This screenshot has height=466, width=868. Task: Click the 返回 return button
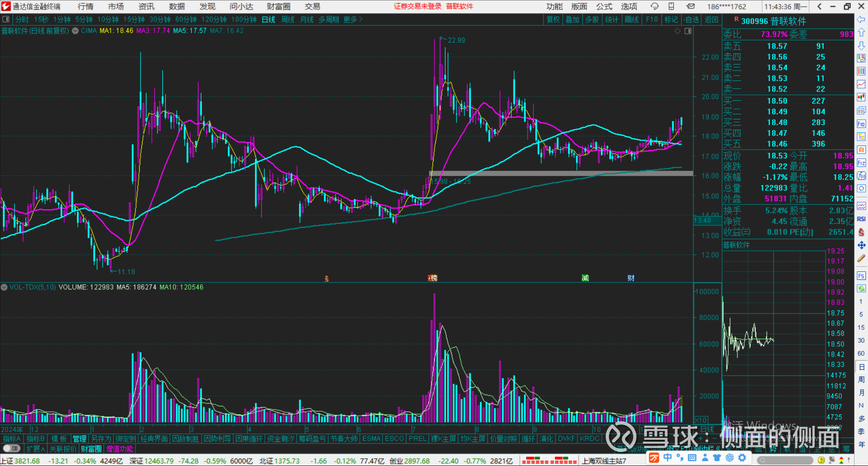click(x=711, y=19)
